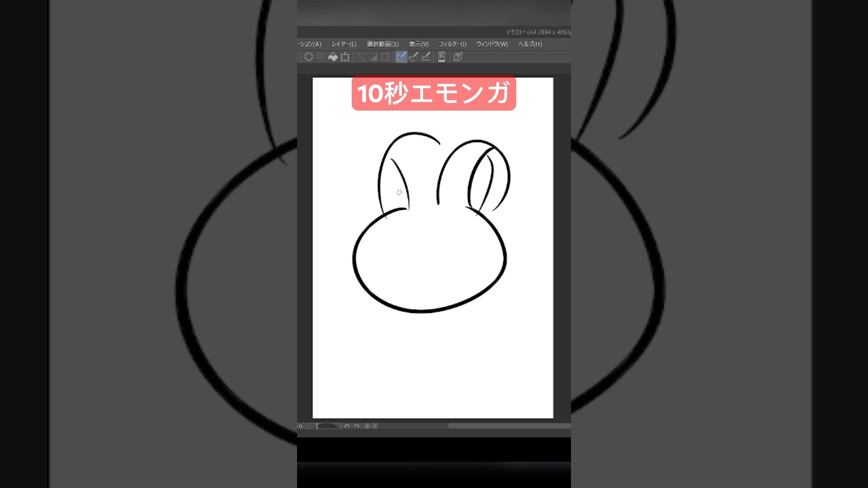Viewport: 868px width, 488px height.
Task: Open the レイヤー(L) menu
Action: 344,43
